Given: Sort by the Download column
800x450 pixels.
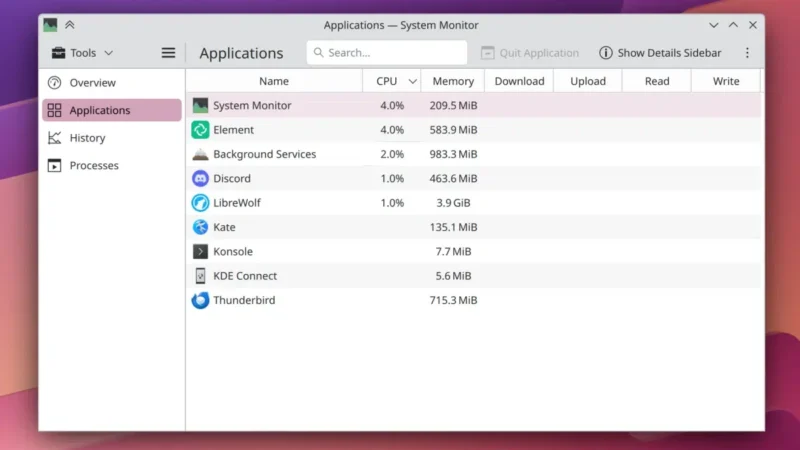Looking at the screenshot, I should tap(519, 81).
